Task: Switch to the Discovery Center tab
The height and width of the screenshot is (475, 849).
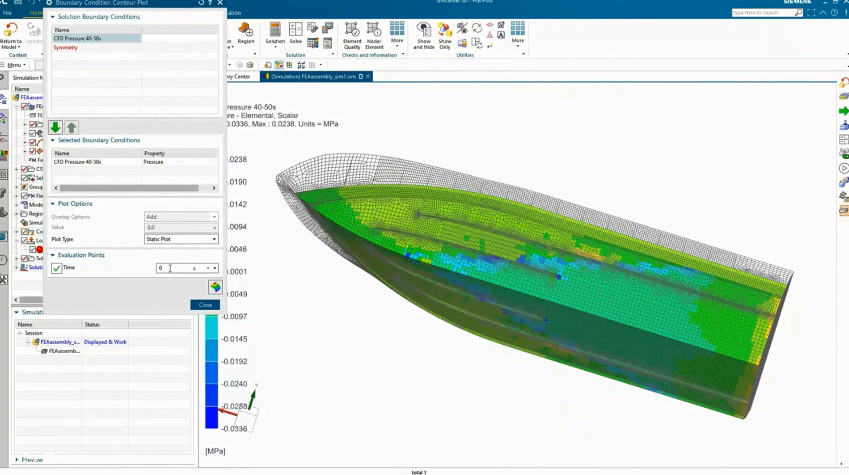Action: (238, 76)
